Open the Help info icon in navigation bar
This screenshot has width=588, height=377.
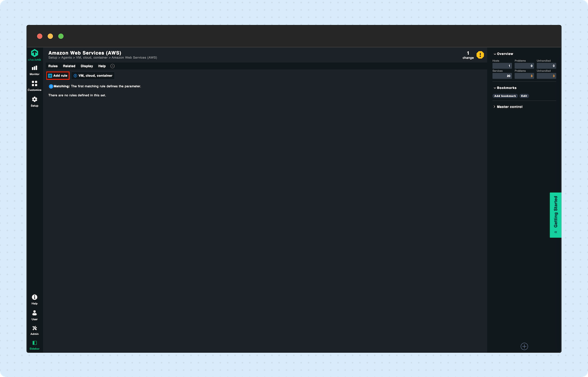[34, 299]
